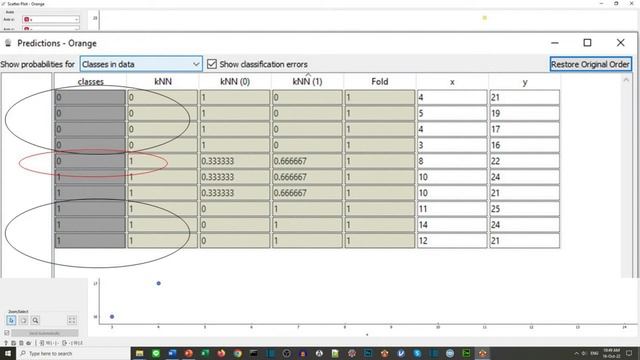Viewport: 640px width, 360px height.
Task: Select kNN (0) cell 0.333333 in row y 24, x 10
Action: [x=235, y=177]
